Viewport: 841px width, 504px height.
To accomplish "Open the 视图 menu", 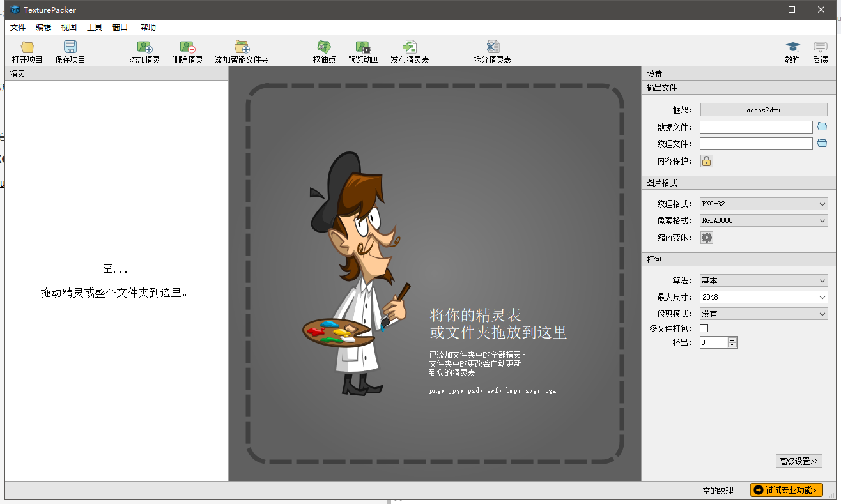I will pos(69,27).
